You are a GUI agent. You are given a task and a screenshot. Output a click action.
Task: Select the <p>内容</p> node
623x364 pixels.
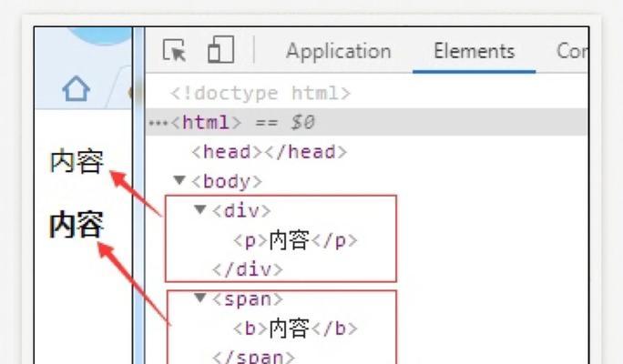click(295, 240)
